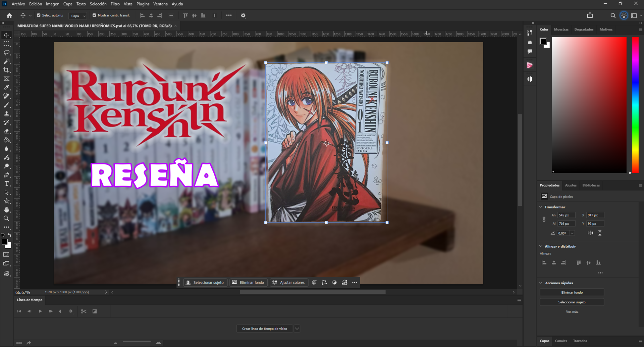
Task: Flip layer vertically in Properties panel
Action: [x=600, y=233]
